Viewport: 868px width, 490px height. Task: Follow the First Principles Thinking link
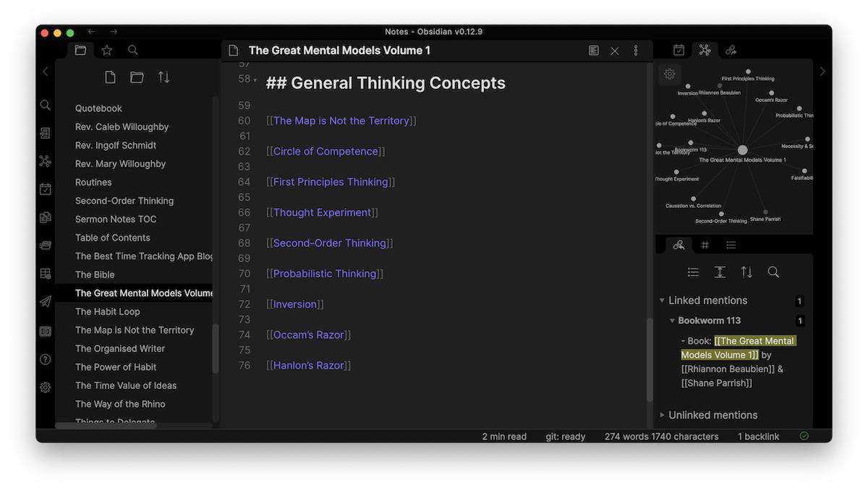tap(331, 182)
